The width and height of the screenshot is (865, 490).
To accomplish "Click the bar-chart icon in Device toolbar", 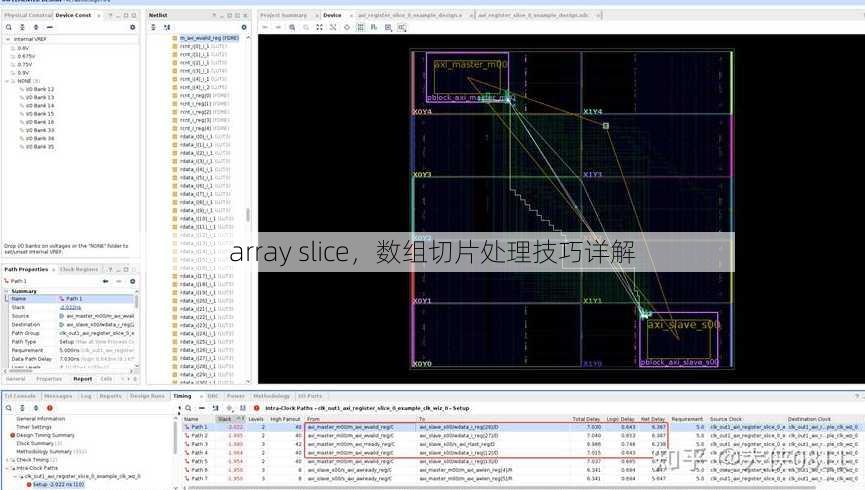I will point(374,27).
